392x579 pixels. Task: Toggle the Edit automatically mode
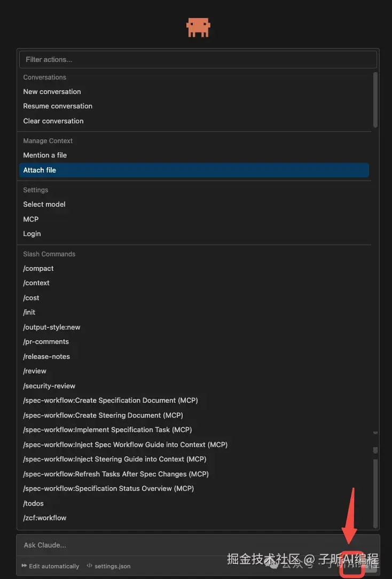click(51, 566)
